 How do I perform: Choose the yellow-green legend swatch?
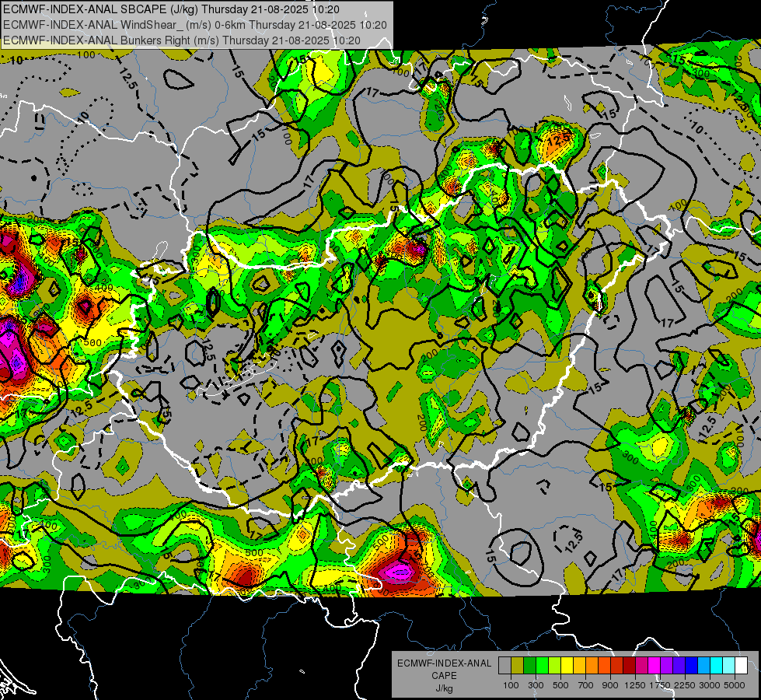click(554, 665)
